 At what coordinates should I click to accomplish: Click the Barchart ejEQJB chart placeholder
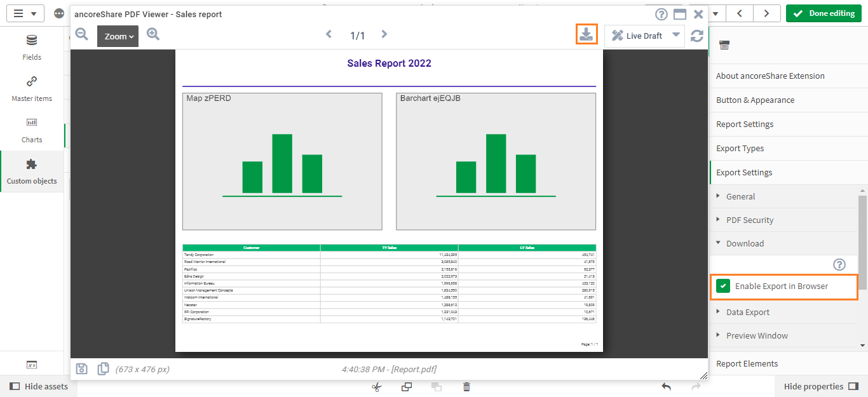point(496,161)
